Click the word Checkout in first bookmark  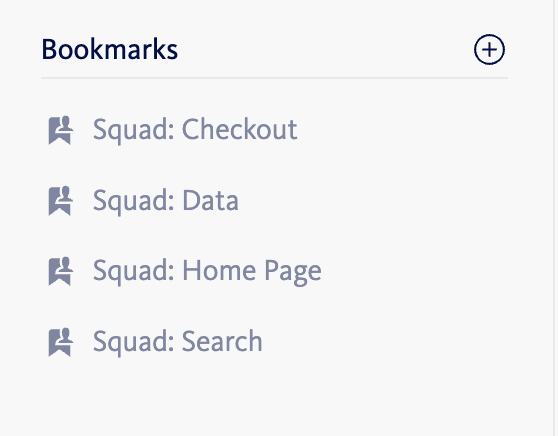tap(239, 129)
